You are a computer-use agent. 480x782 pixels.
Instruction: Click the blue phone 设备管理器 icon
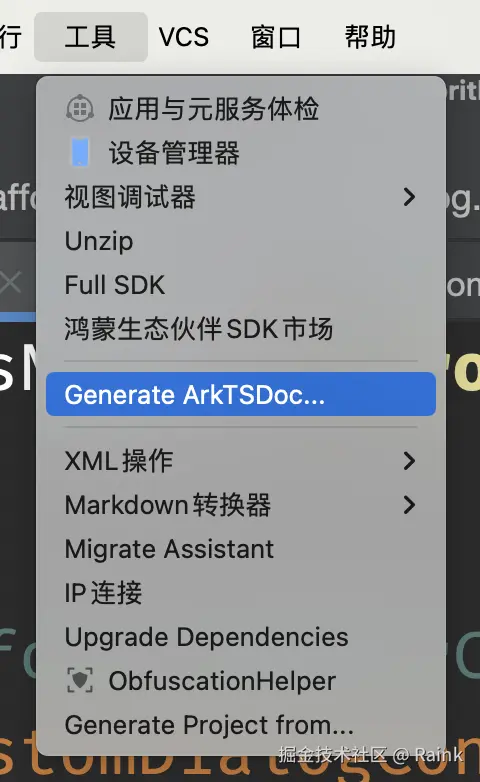click(x=80, y=152)
